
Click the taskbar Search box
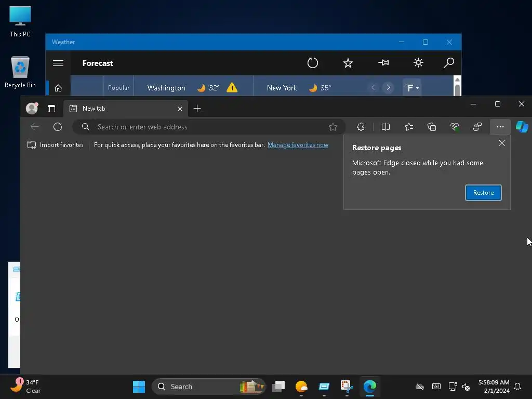(208, 387)
